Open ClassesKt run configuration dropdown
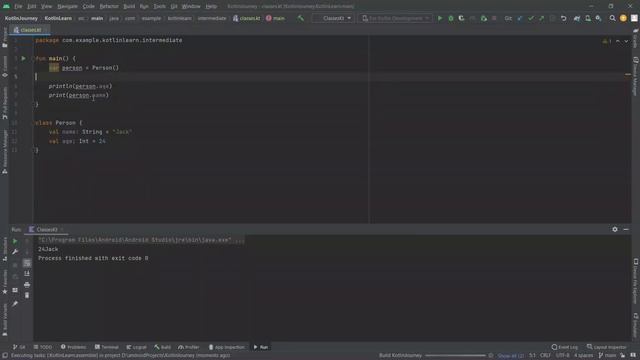Image resolution: width=640 pixels, height=360 pixels. pos(333,18)
